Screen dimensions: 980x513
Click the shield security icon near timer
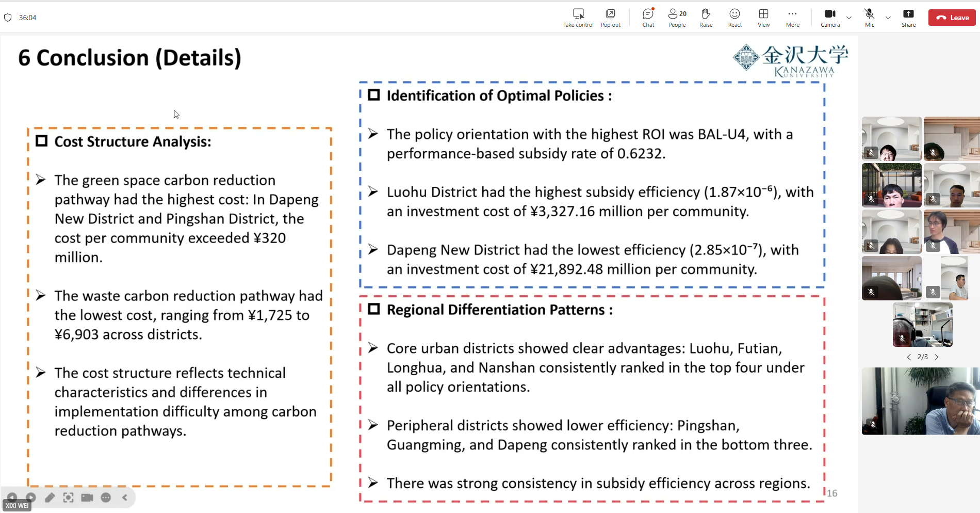pyautogui.click(x=8, y=18)
